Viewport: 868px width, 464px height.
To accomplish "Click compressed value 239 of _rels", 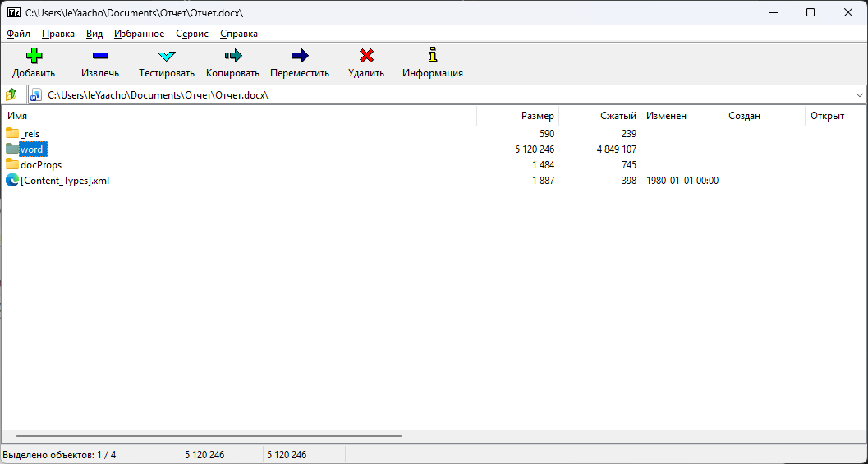I will click(629, 133).
